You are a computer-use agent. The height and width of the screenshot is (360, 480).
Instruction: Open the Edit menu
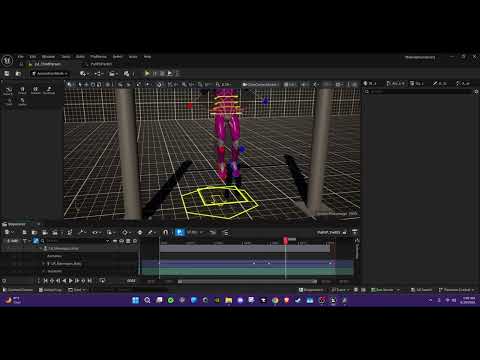coord(33,57)
